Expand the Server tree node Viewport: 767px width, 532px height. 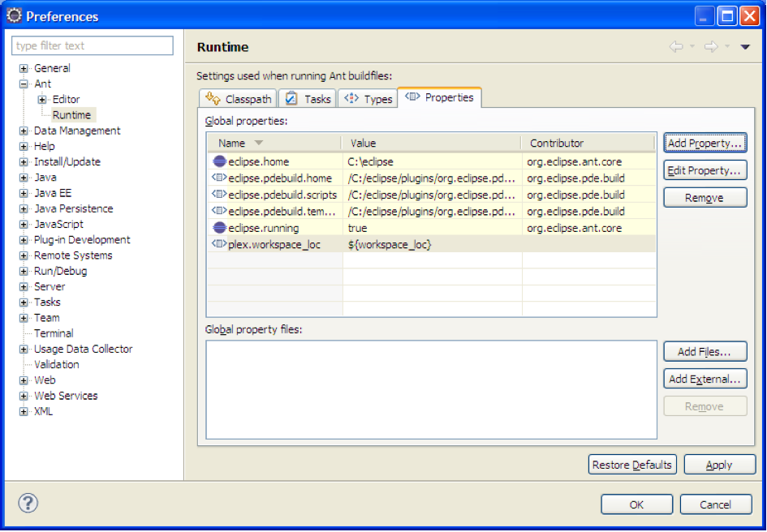coord(24,287)
